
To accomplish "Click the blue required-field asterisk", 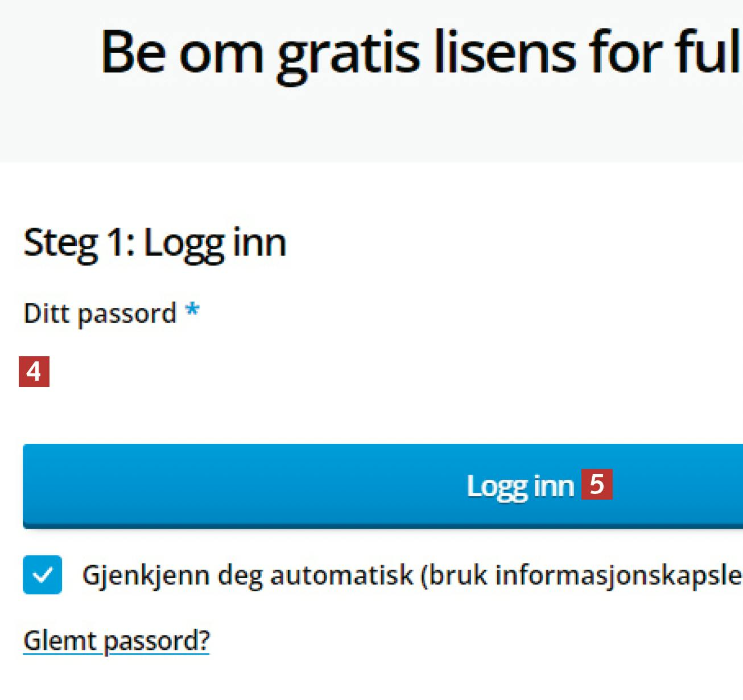I will click(192, 311).
